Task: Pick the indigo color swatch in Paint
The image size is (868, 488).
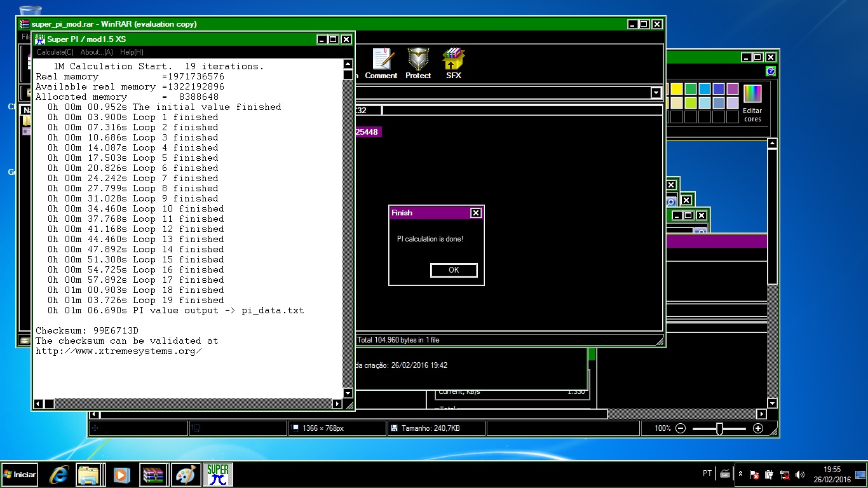Action: coord(719,89)
